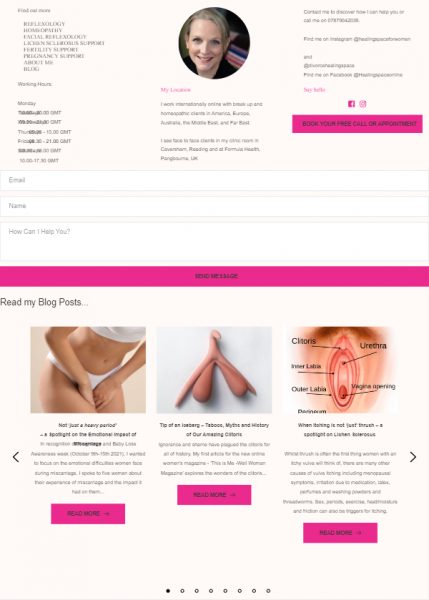429x600 pixels.
Task: Select the fourth carousel dot
Action: click(211, 591)
